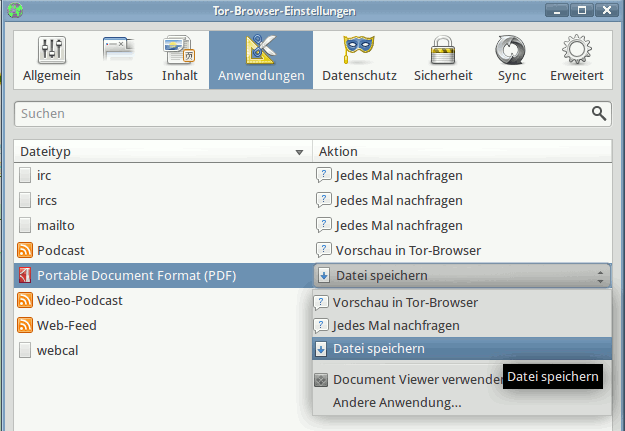Select the irc file type row

coord(313,175)
